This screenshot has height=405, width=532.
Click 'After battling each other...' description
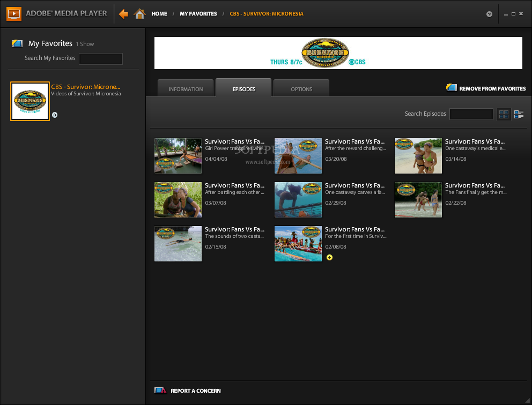tap(234, 192)
